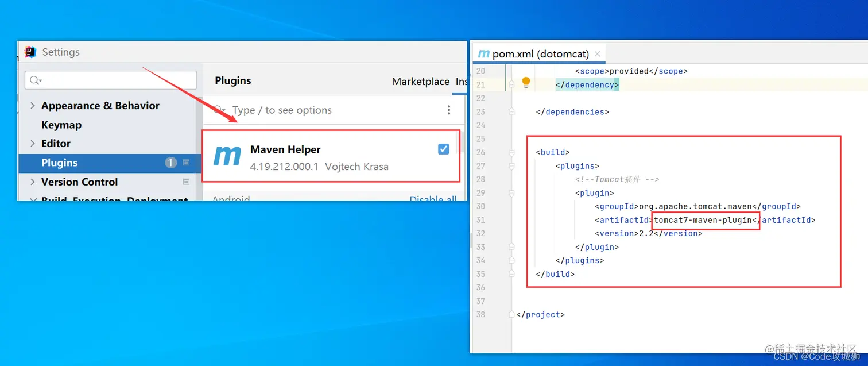868x366 pixels.
Task: Click the closing dependency tag on line 21
Action: click(x=587, y=84)
